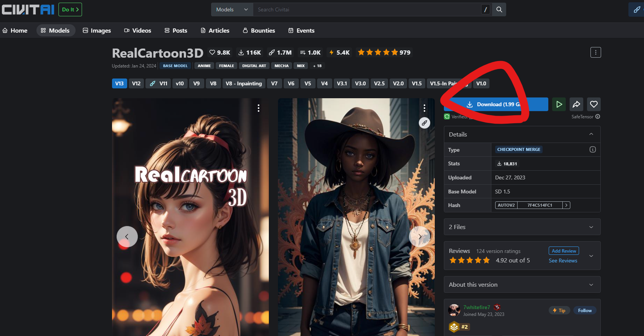Click the share arrow icon button
Image resolution: width=644 pixels, height=336 pixels.
point(576,104)
